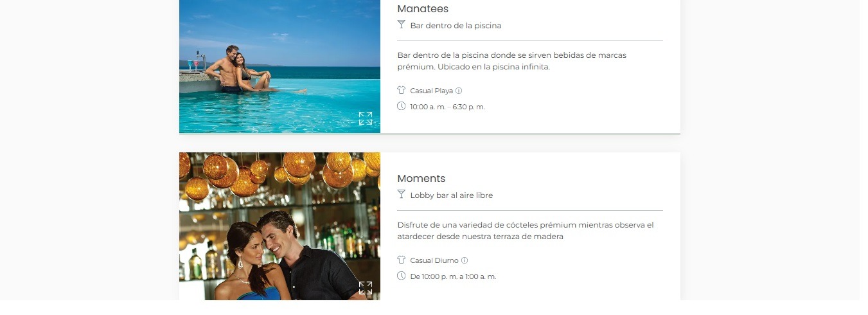Click the Casual Playa dress code label
868x315 pixels.
click(x=432, y=91)
